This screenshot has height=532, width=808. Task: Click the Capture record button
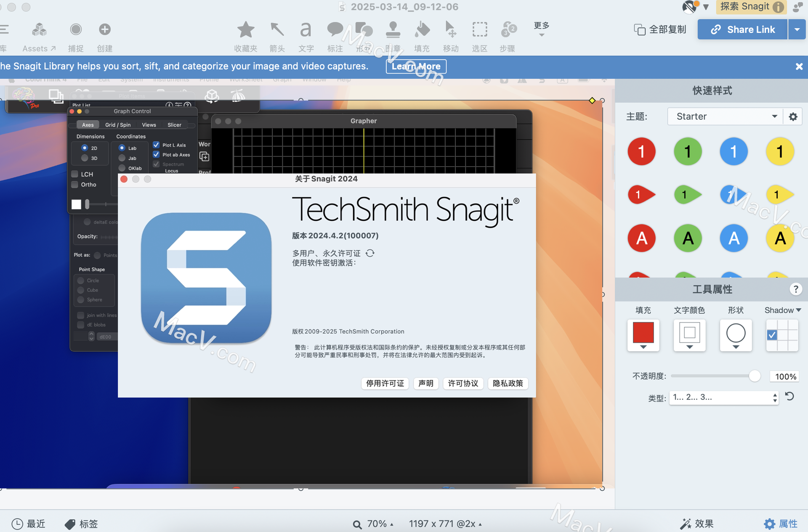point(76,29)
